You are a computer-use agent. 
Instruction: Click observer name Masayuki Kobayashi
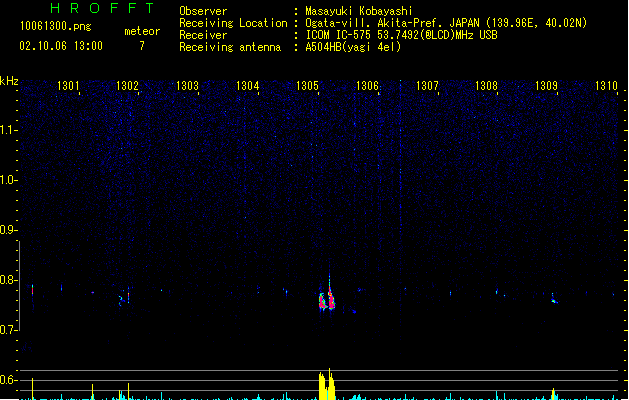(x=359, y=11)
